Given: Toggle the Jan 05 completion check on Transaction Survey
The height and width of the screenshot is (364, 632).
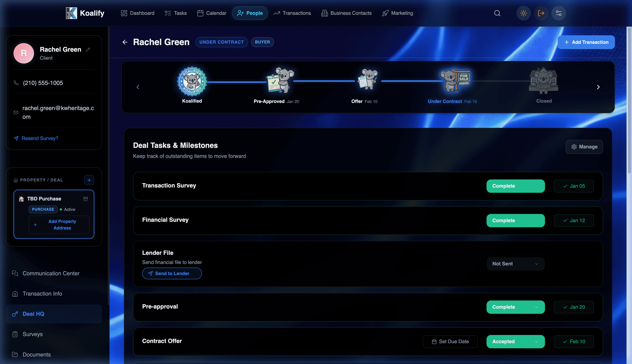Looking at the screenshot, I should click(574, 186).
